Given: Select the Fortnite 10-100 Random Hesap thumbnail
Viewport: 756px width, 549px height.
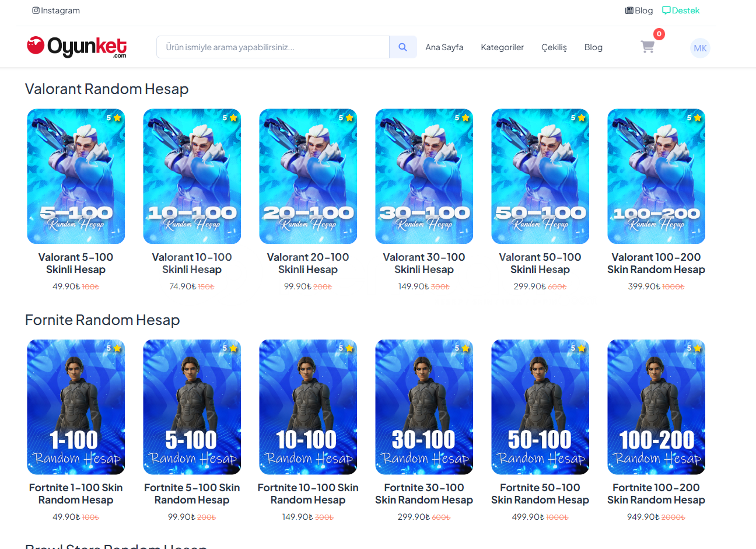Looking at the screenshot, I should (308, 407).
